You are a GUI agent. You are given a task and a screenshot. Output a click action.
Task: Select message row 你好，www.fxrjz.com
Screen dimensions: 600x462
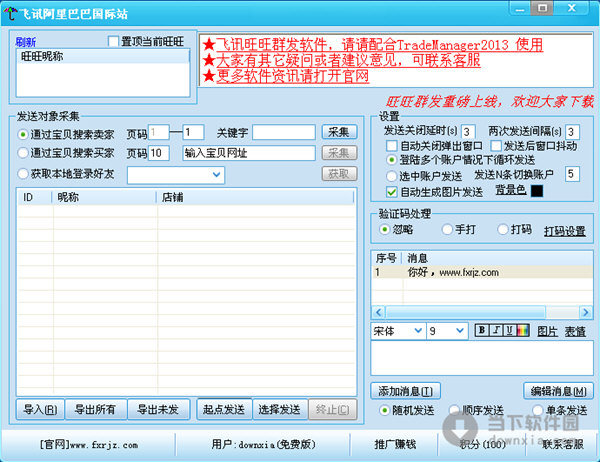(x=482, y=272)
